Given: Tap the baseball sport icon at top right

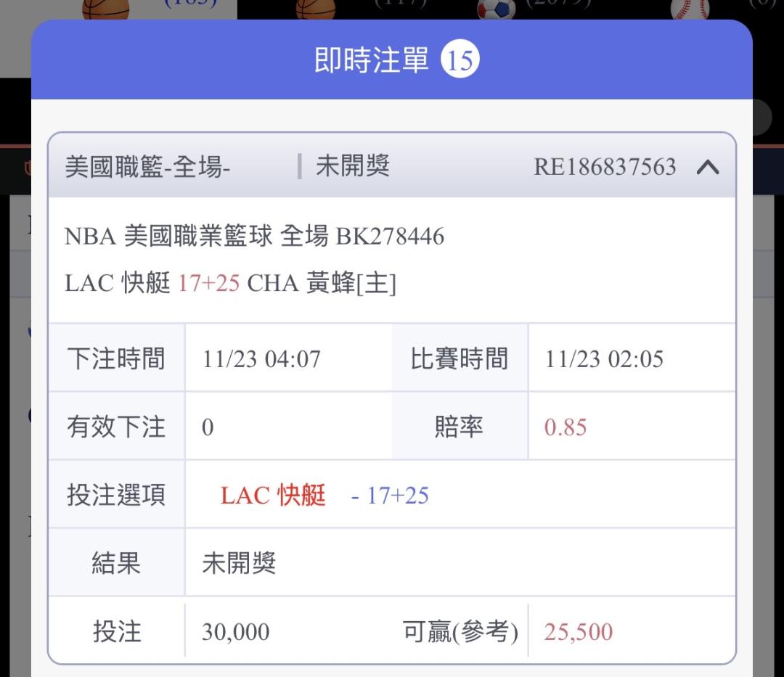Looking at the screenshot, I should 690,9.
